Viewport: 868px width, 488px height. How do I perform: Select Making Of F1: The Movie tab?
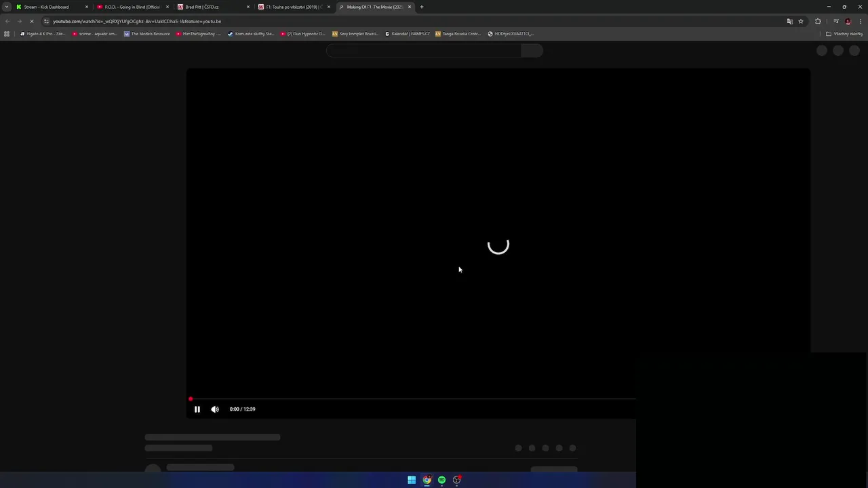374,7
